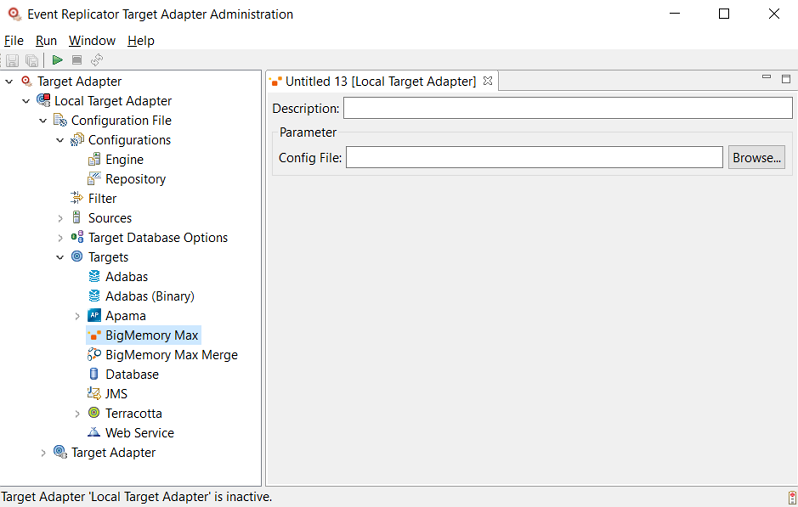Select the Filter node in tree
Screen dimensions: 798x507
pos(102,199)
